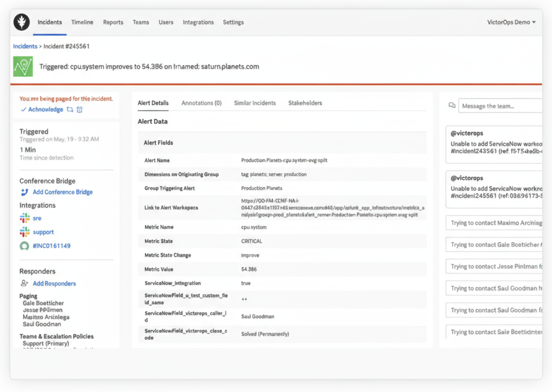Switch to the Stakeholders tab
The width and height of the screenshot is (552, 392).
[x=305, y=103]
